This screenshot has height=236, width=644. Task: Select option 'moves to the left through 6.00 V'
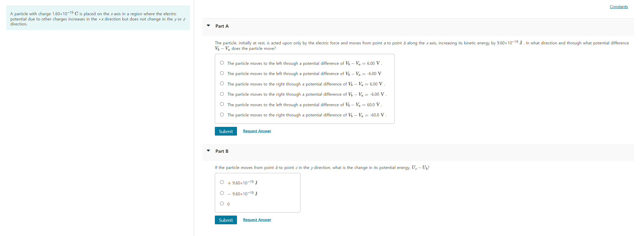point(222,63)
